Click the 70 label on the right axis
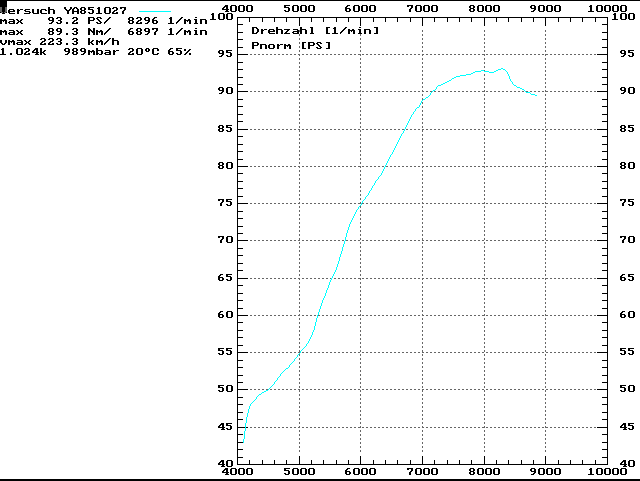The width and height of the screenshot is (640, 481). [626, 240]
